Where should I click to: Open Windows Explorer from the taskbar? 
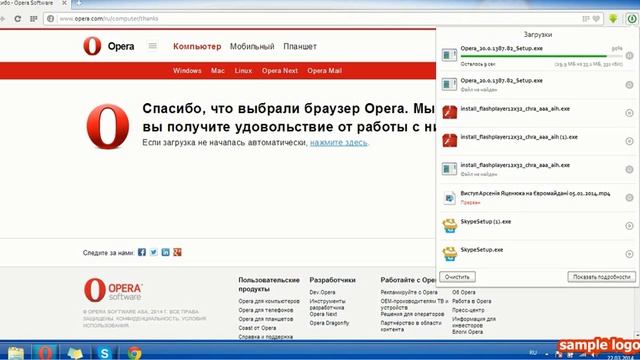(16, 353)
